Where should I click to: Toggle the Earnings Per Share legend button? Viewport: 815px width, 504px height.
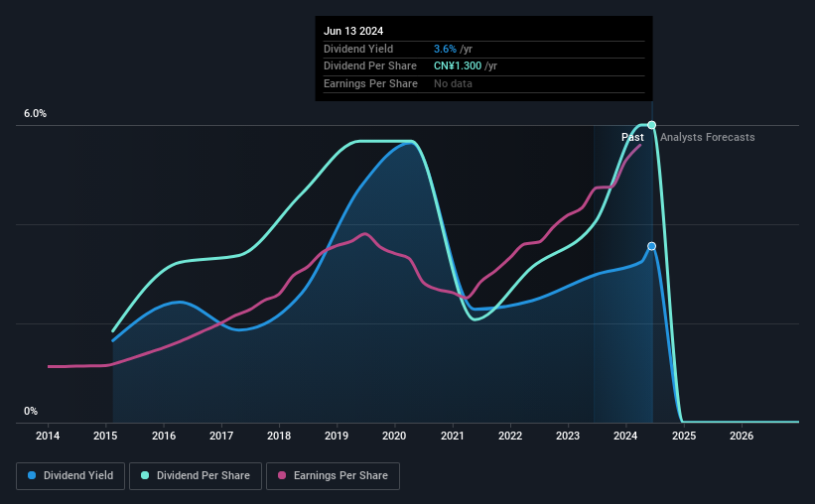(x=333, y=476)
